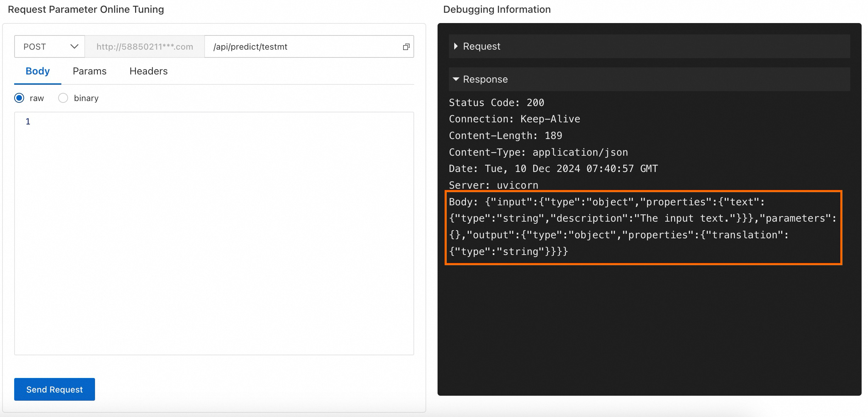Select the Body tab
Viewport: 868px width, 417px height.
pyautogui.click(x=37, y=71)
